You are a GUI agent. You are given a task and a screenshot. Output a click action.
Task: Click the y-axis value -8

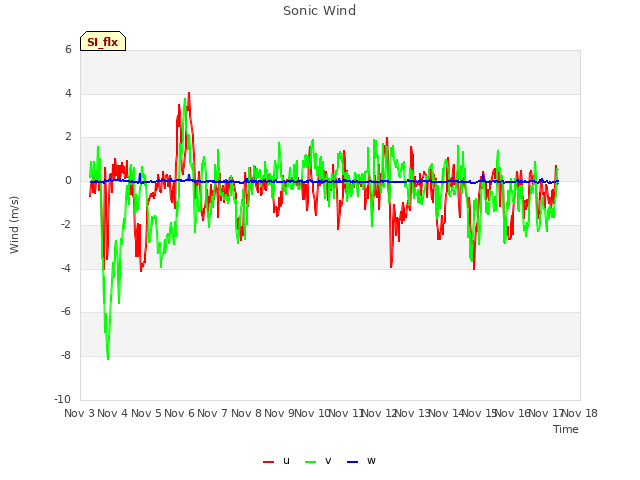click(x=67, y=356)
